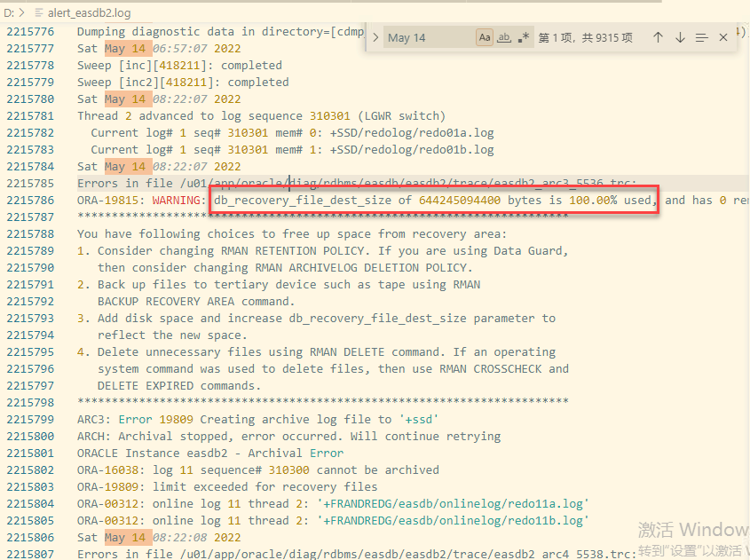Click 'ARC3: Error 19809' line text
Image resolution: width=750 pixels, height=560 pixels.
point(257,420)
